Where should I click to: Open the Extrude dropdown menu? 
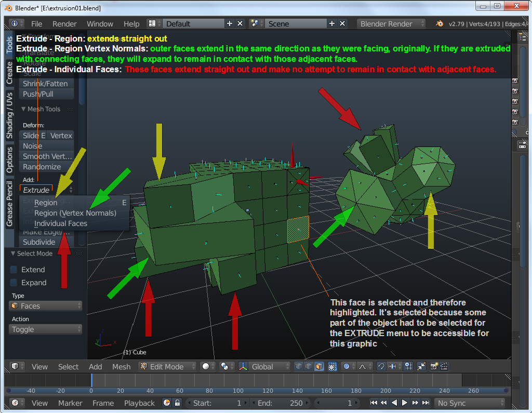pyautogui.click(x=47, y=190)
